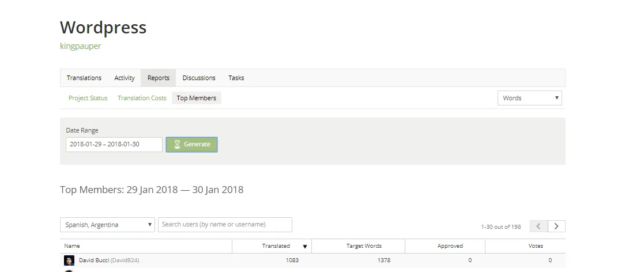Open the kingpauper owner link
Screen dimensions: 644x272
coord(81,46)
